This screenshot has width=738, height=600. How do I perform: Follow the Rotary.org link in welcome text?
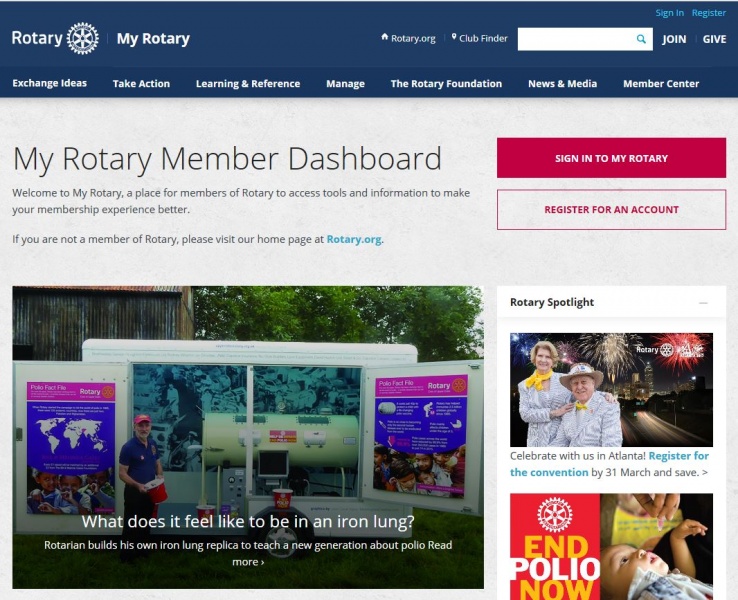[354, 239]
